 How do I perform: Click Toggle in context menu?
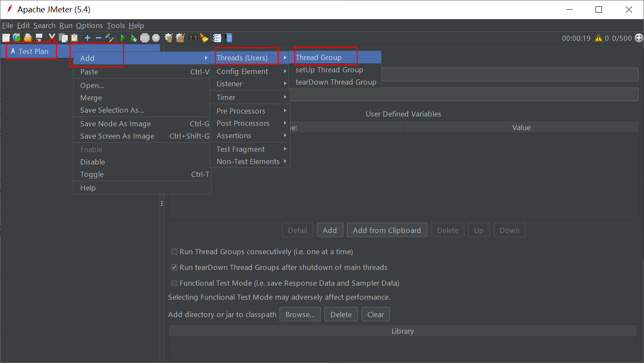tap(142, 174)
